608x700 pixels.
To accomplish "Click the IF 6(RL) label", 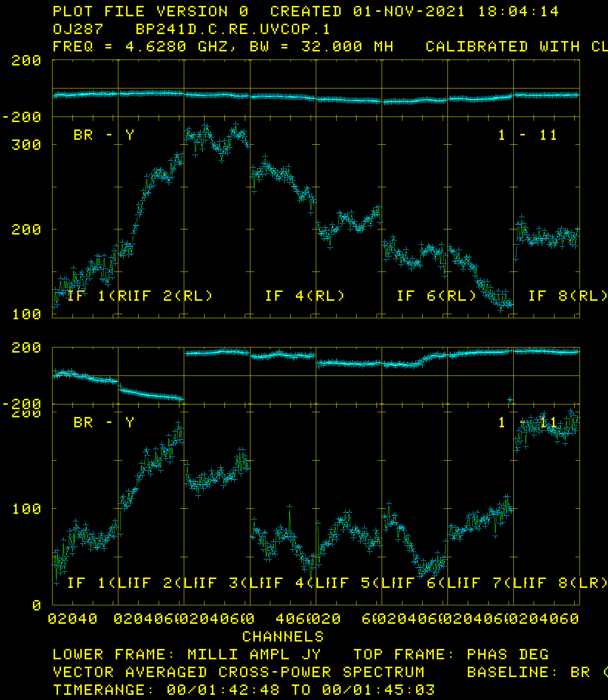I will click(x=436, y=296).
